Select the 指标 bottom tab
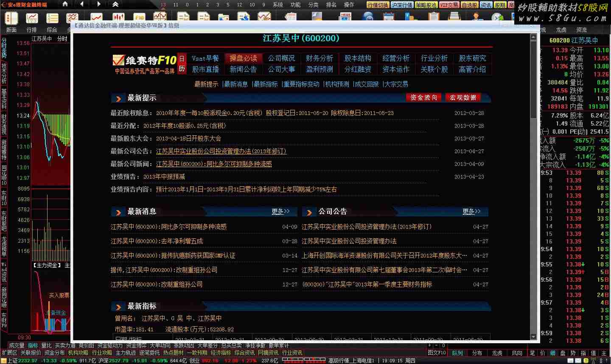 (33, 346)
